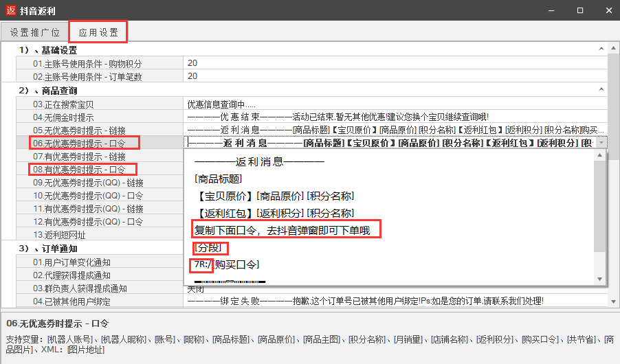This screenshot has width=620, height=364.
Task: Switch to the 设置推广位 tab
Action: (34, 32)
